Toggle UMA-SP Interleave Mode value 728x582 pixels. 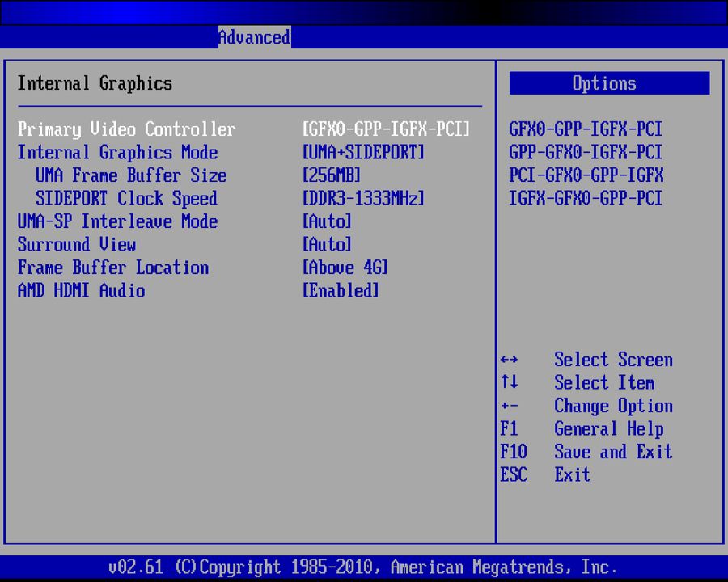click(327, 221)
